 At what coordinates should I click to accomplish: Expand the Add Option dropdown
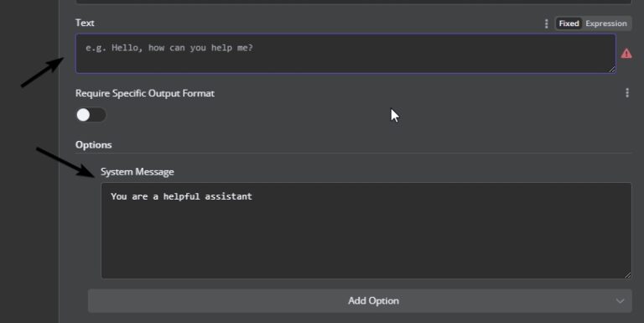pos(360,301)
